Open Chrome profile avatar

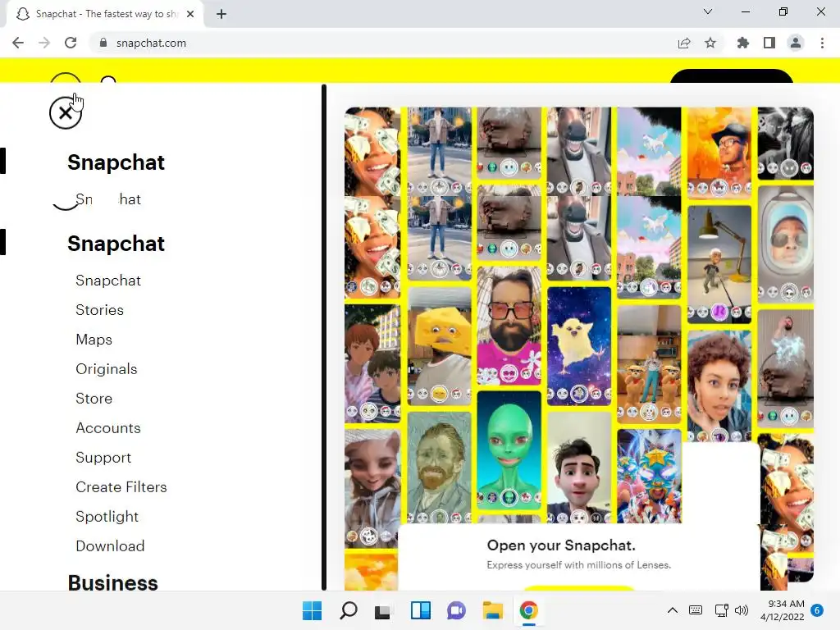(796, 43)
